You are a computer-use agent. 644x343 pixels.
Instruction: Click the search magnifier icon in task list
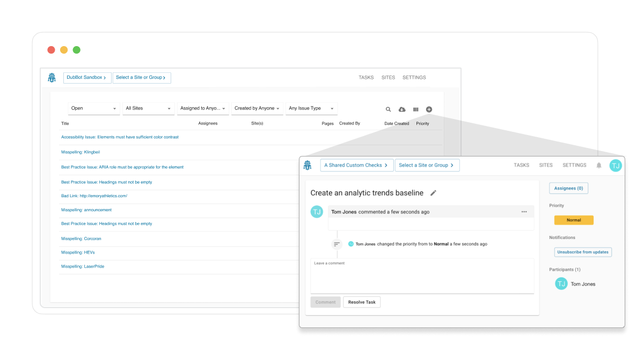(x=388, y=109)
